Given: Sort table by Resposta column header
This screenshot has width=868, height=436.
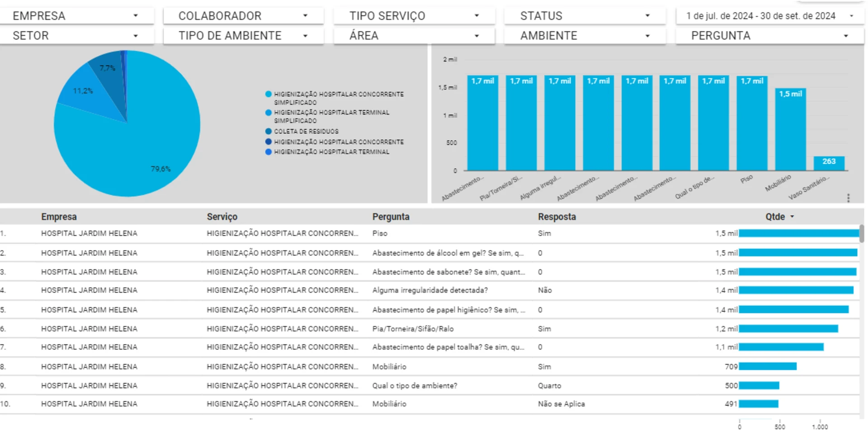Looking at the screenshot, I should coord(557,217).
